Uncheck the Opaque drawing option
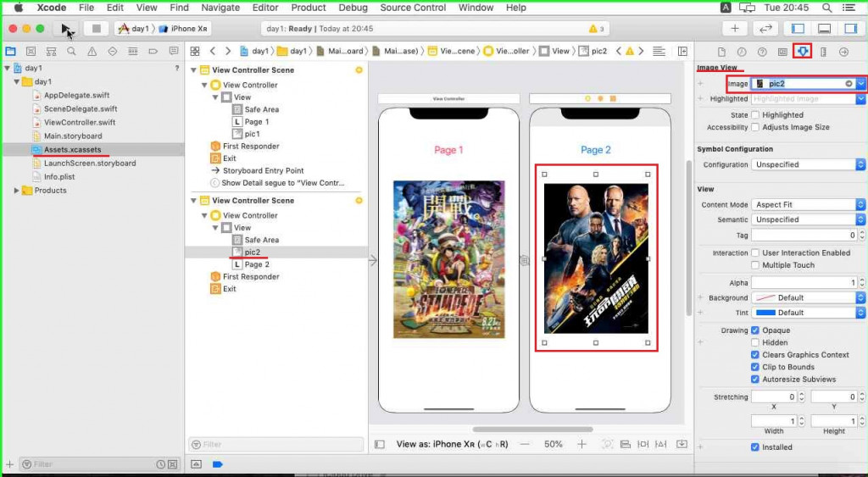The width and height of the screenshot is (868, 477). pyautogui.click(x=755, y=330)
